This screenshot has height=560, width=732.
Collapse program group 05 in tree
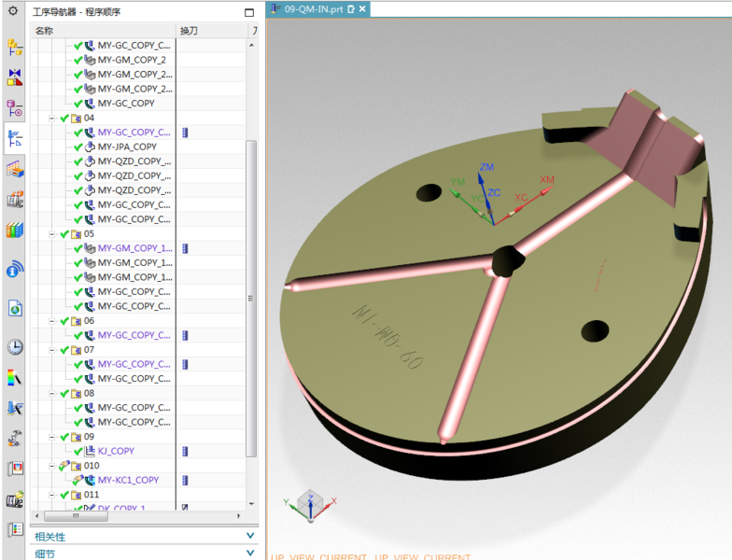pyautogui.click(x=52, y=234)
